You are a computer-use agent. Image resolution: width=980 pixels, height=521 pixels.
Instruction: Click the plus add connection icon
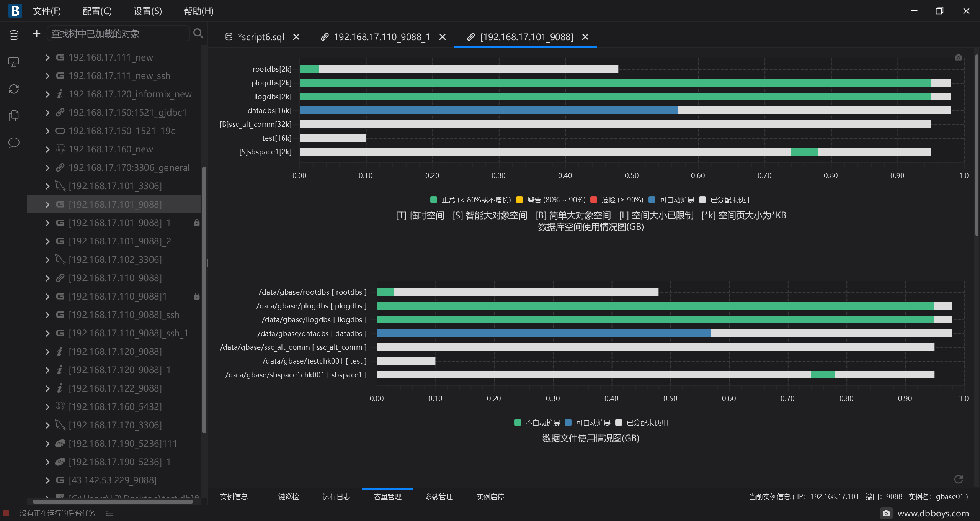coord(37,34)
